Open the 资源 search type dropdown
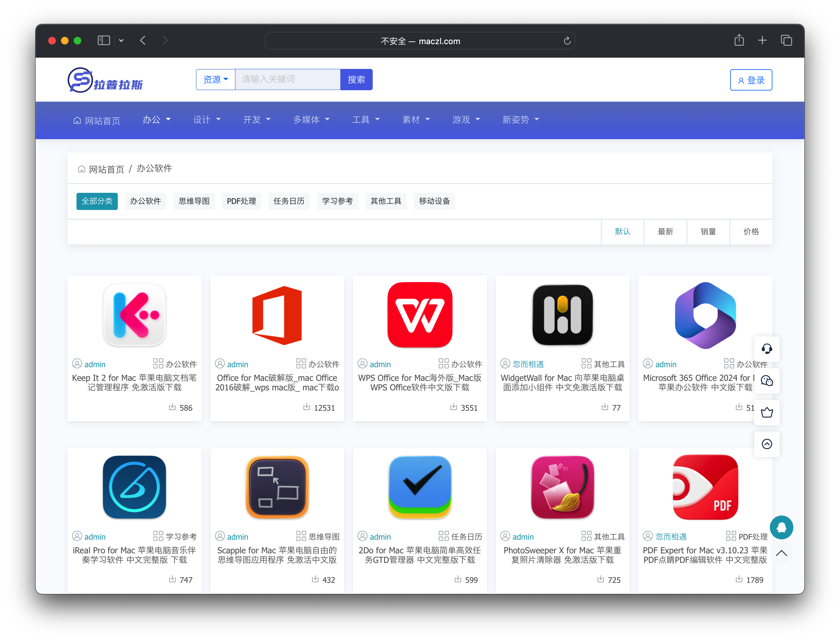This screenshot has width=840, height=641. [x=216, y=79]
